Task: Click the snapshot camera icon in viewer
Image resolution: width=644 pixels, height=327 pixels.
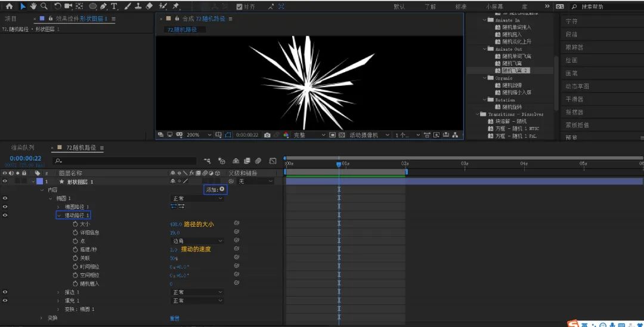Action: [267, 135]
